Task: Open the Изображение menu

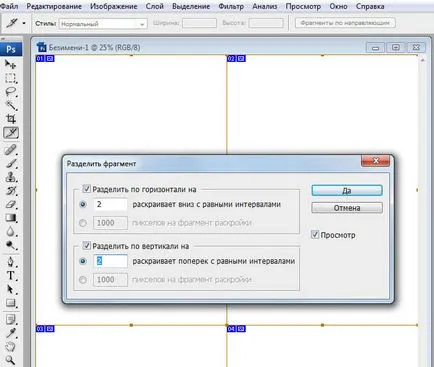Action: [114, 6]
